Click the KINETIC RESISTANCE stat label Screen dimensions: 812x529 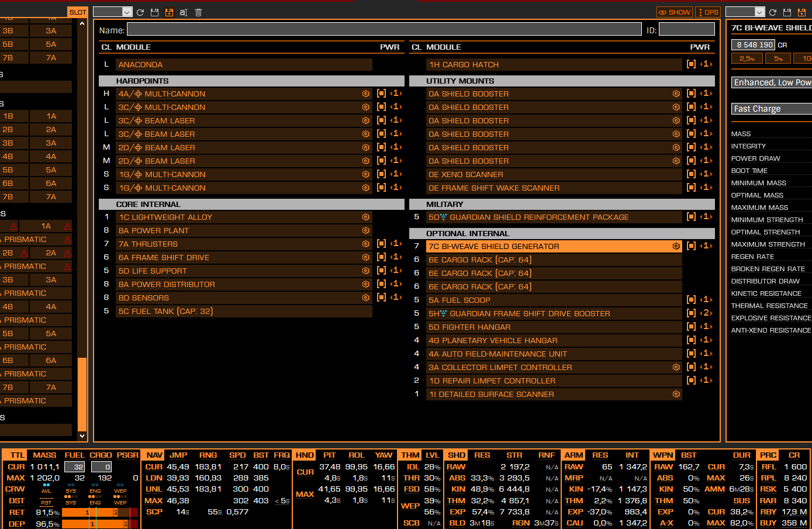[766, 293]
